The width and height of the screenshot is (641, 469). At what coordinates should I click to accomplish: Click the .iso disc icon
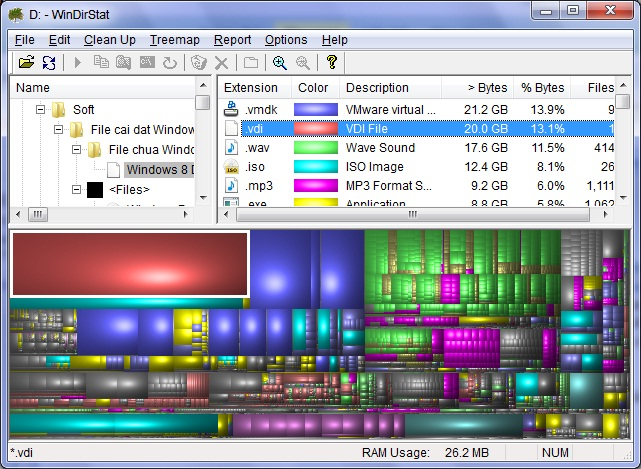[231, 167]
